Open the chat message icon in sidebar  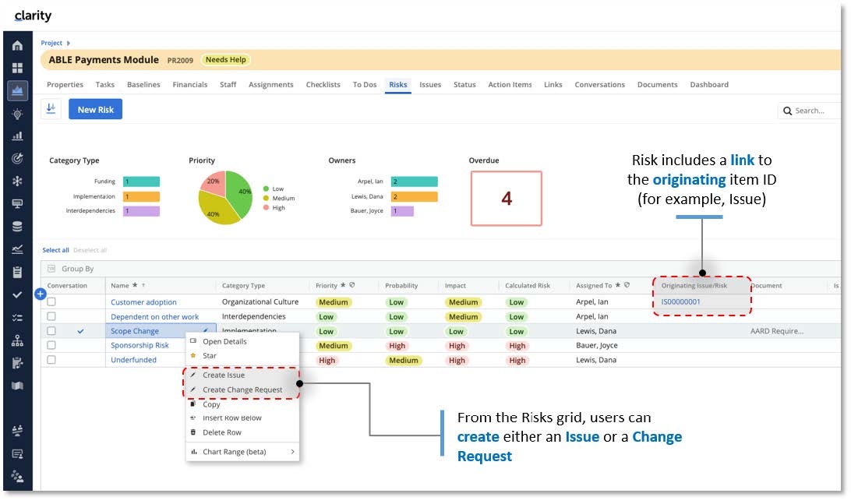(17, 454)
